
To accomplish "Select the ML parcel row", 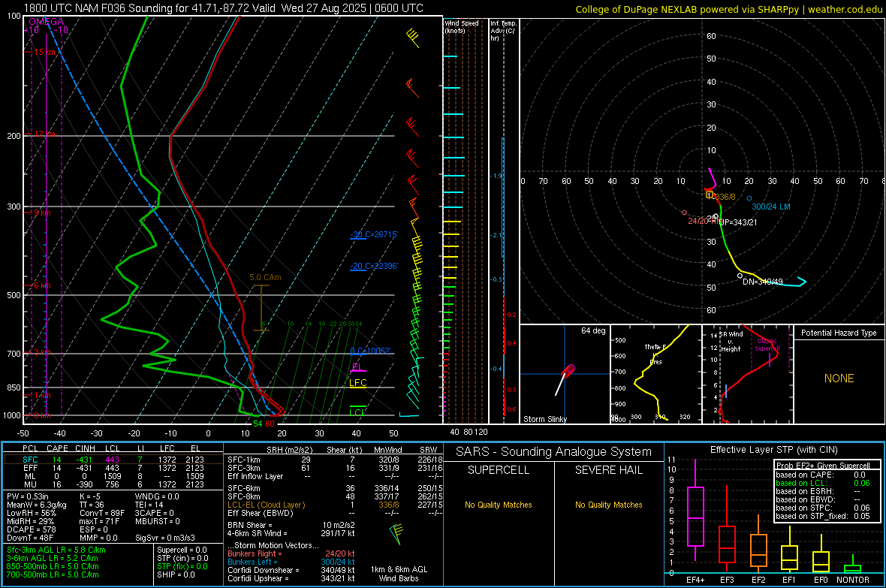I will pyautogui.click(x=113, y=477).
